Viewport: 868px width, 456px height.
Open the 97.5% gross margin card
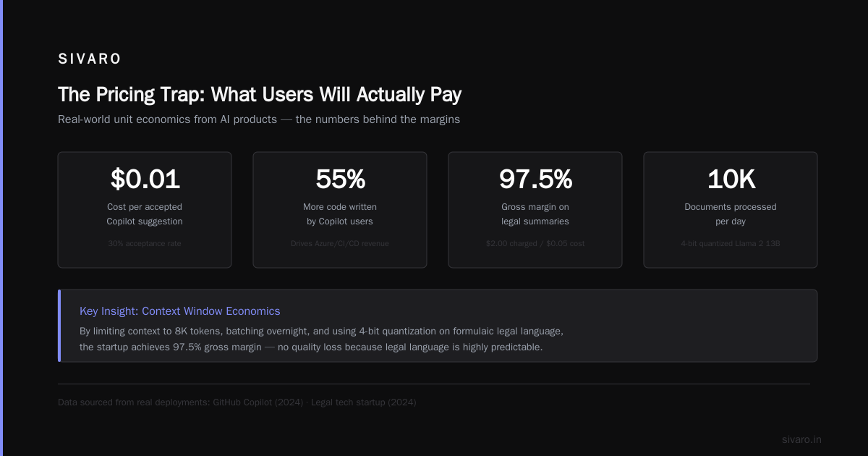coord(535,210)
